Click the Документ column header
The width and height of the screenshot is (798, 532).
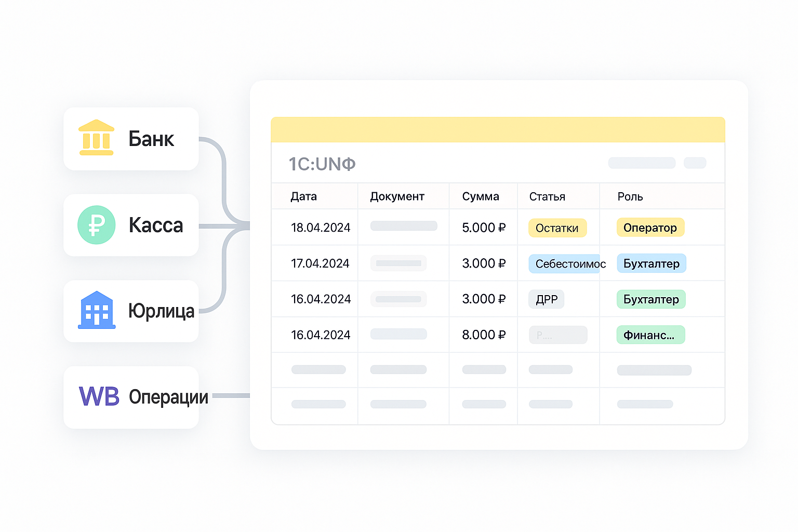(397, 196)
